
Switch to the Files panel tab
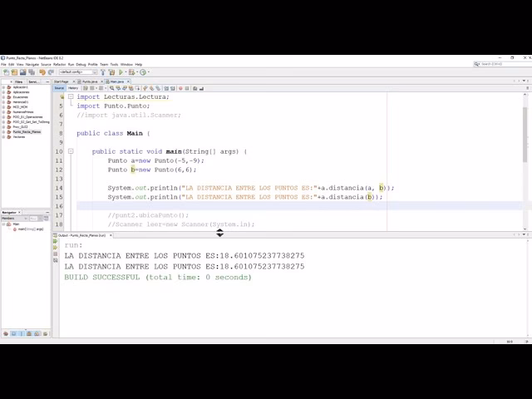pos(18,81)
